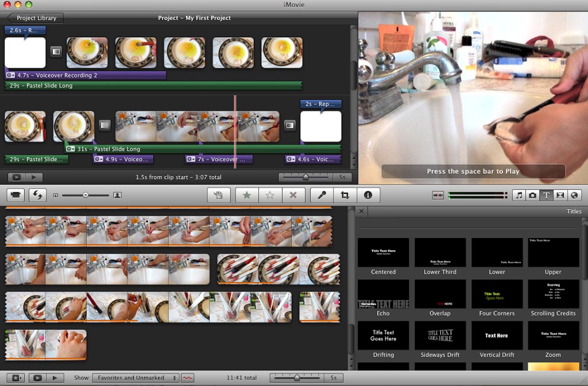Image resolution: width=588 pixels, height=386 pixels.
Task: Open the 4.6s voiceover clip gear menu
Action: click(x=291, y=159)
